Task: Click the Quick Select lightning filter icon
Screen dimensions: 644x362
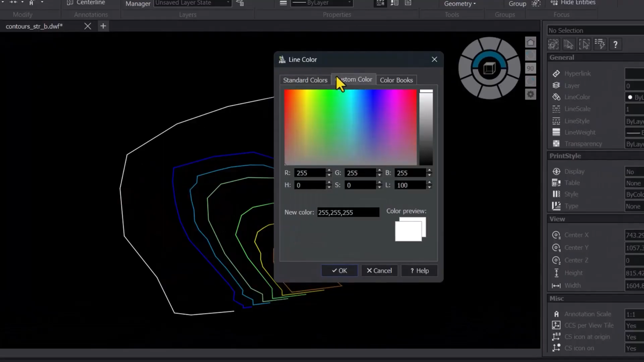Action: (x=599, y=45)
